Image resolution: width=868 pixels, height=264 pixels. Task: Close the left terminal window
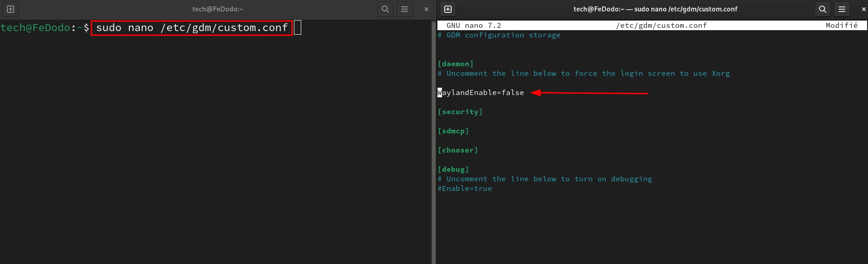click(x=426, y=9)
